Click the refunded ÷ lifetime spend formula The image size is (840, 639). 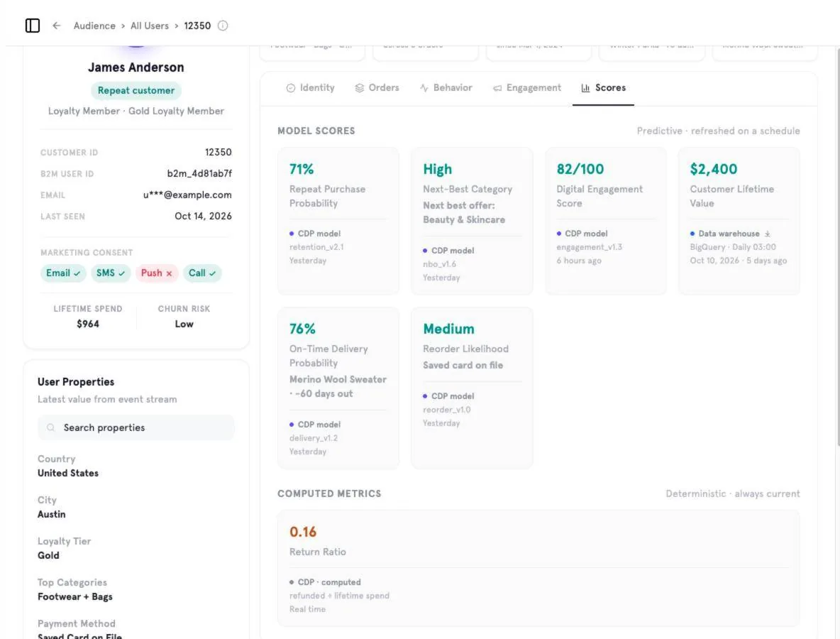click(x=339, y=596)
